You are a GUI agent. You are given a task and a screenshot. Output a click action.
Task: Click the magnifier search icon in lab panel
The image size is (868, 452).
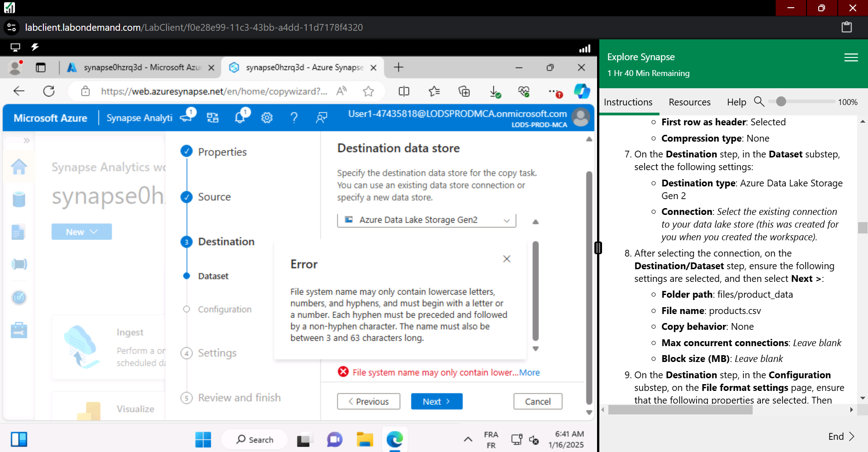759,101
